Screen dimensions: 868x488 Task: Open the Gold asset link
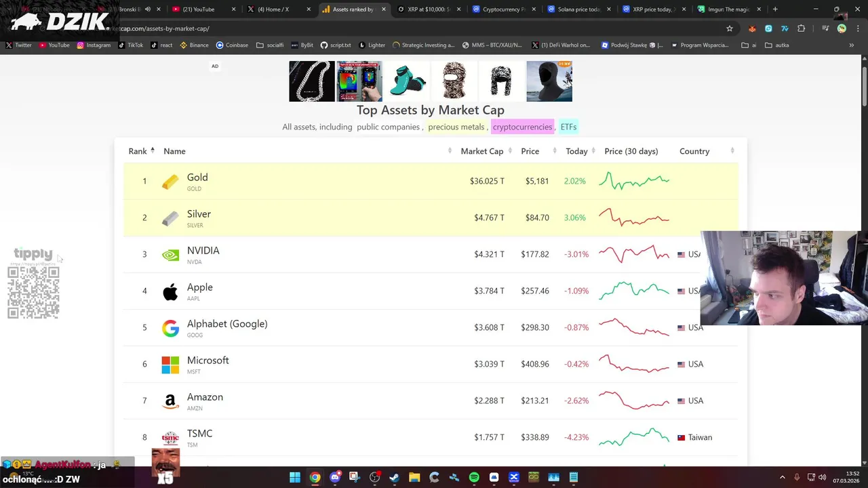click(197, 178)
